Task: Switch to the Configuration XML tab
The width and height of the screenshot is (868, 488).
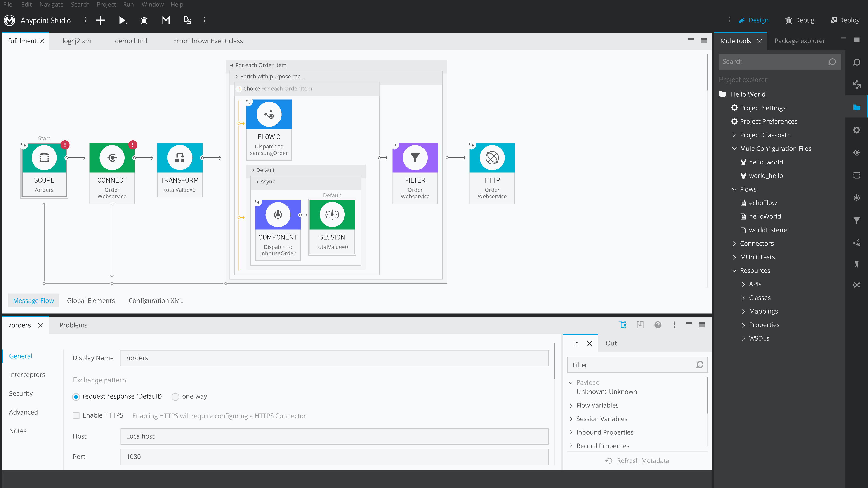Action: tap(156, 300)
